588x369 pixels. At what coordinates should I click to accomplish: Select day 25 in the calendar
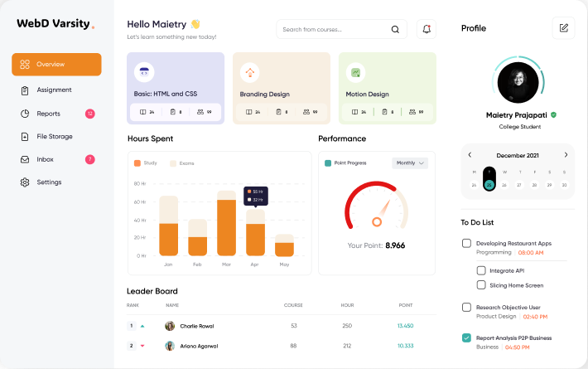(489, 185)
